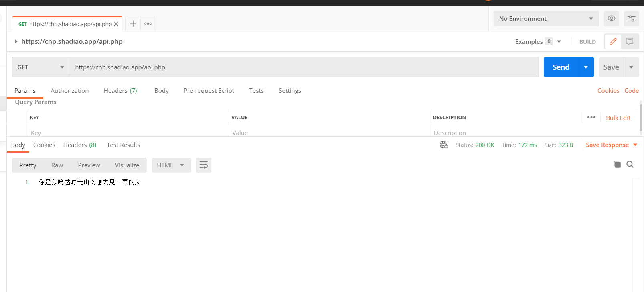Click the network globe lock icon near Status
This screenshot has height=292, width=644.
click(x=444, y=145)
